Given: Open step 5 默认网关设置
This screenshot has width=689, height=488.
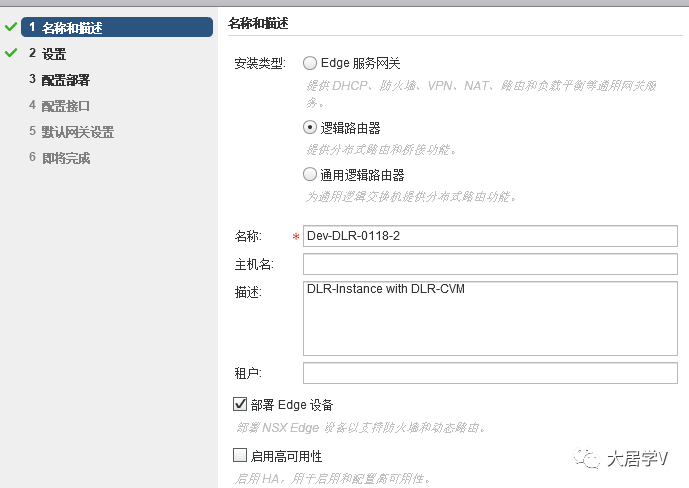Looking at the screenshot, I should point(71,132).
